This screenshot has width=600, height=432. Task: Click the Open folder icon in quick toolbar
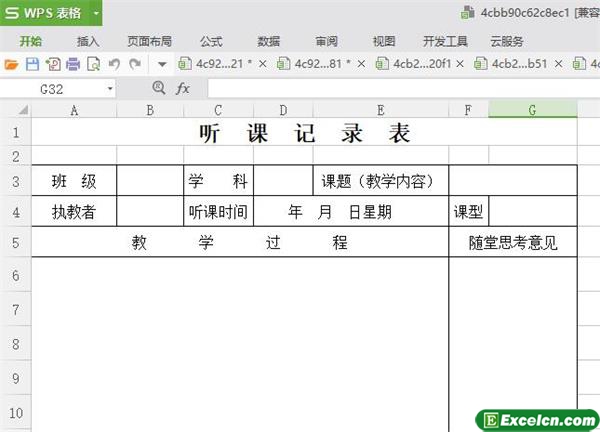(12, 64)
